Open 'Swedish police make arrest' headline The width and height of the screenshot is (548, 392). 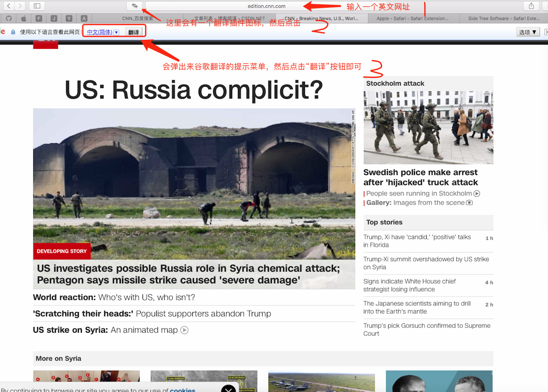click(421, 177)
